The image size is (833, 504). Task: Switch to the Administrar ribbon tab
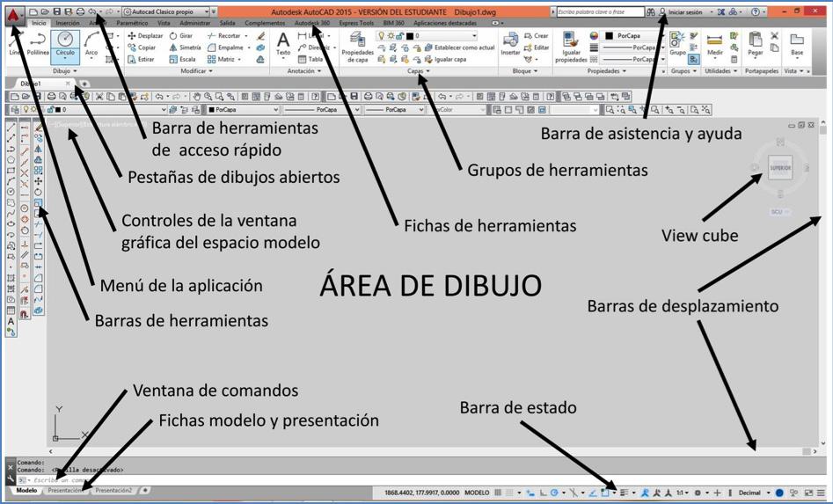[x=195, y=24]
